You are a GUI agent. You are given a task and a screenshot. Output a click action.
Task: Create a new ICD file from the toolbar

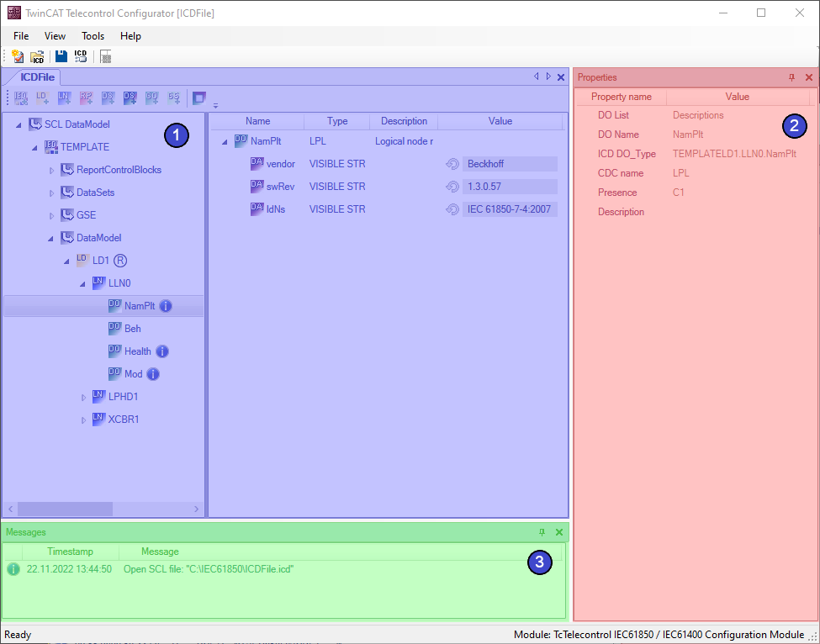pyautogui.click(x=18, y=56)
